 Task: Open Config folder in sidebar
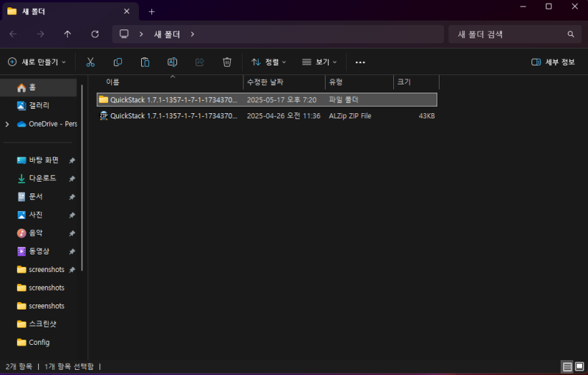tap(33, 343)
